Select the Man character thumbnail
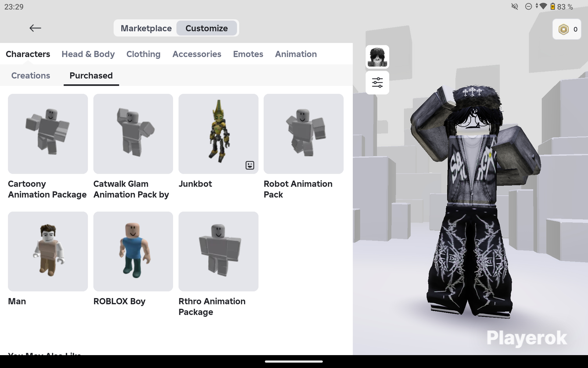 pos(48,251)
